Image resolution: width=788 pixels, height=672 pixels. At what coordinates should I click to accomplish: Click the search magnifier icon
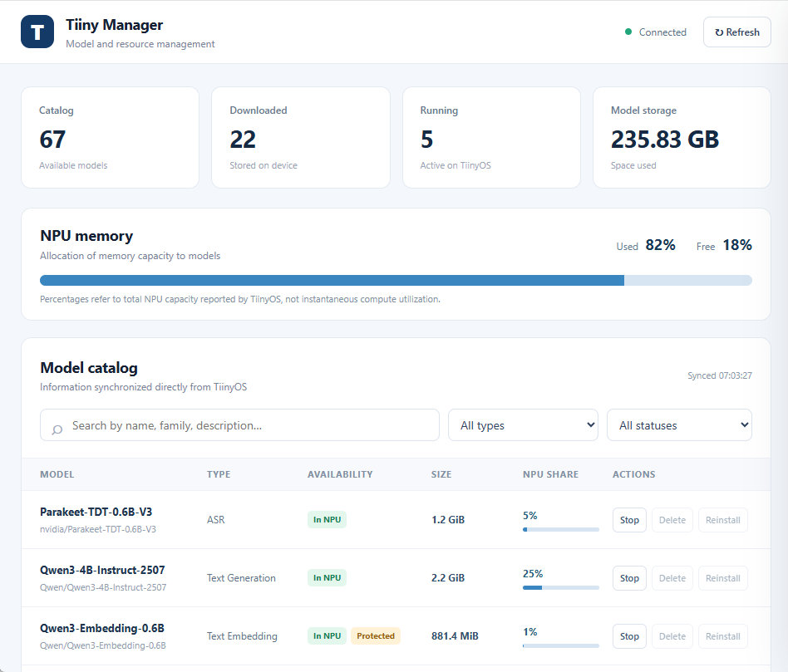pyautogui.click(x=57, y=429)
